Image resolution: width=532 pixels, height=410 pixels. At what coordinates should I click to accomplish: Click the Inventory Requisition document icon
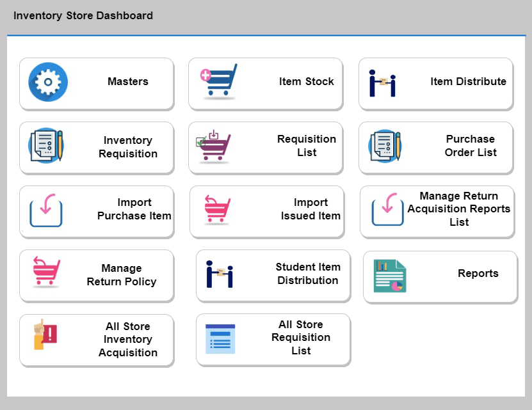(46, 146)
